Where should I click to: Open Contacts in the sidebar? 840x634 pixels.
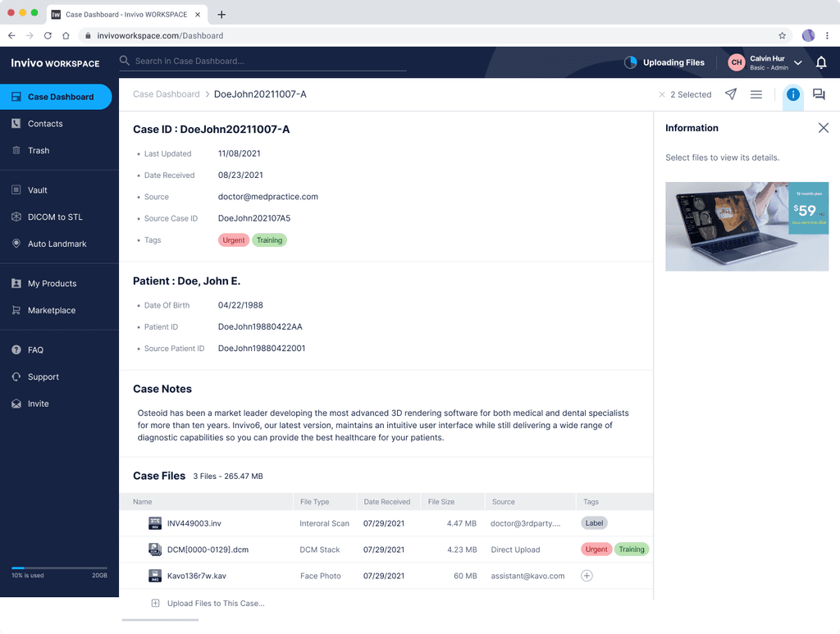coord(45,124)
